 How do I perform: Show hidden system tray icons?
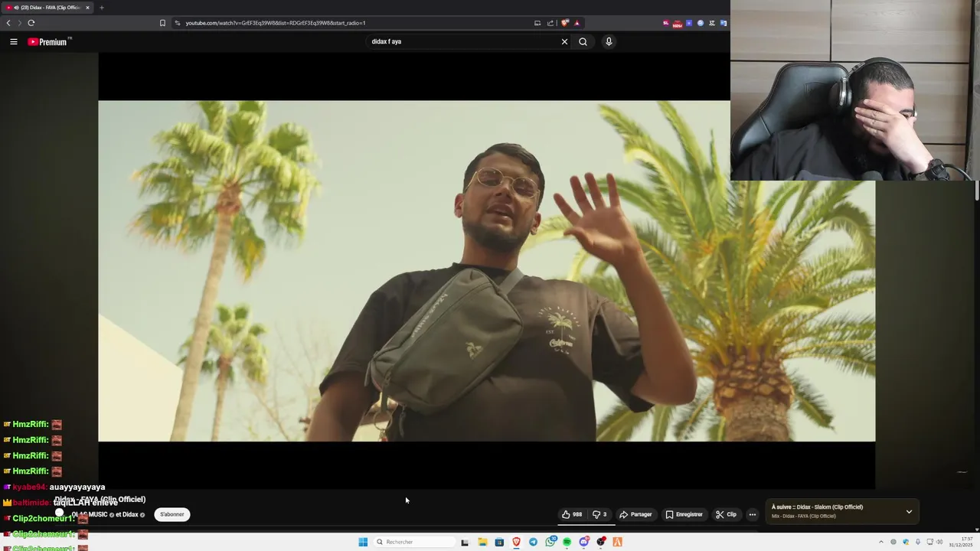point(880,542)
